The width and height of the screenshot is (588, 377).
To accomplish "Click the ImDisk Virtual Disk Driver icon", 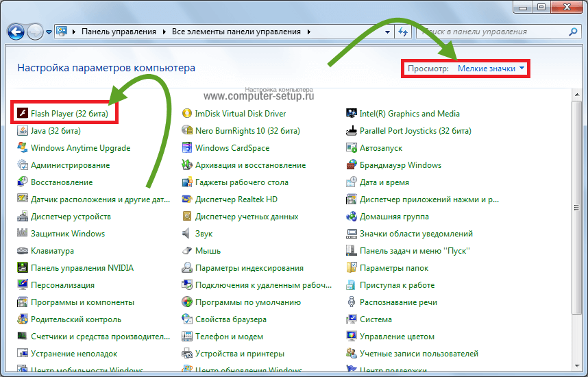I will (186, 114).
